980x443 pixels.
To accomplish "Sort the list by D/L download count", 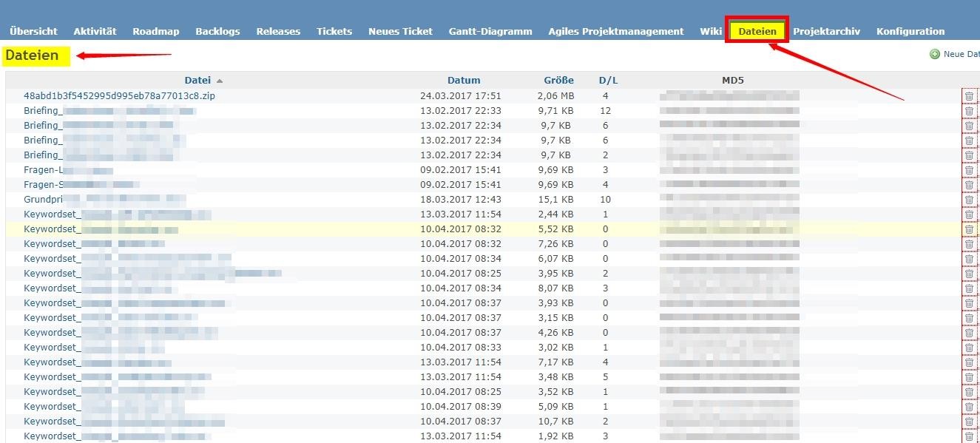I will click(606, 80).
